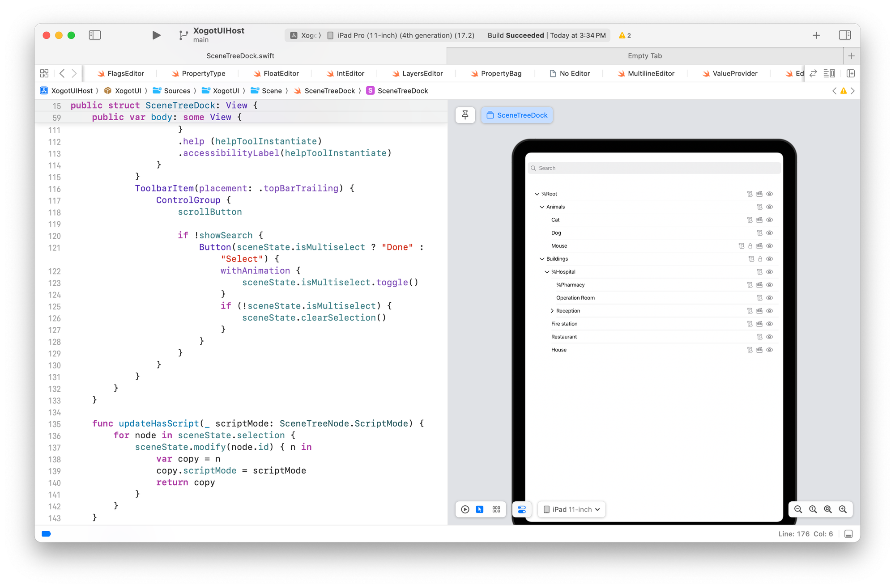Start live preview mode button
Screen dimensions: 895x588
pos(465,509)
